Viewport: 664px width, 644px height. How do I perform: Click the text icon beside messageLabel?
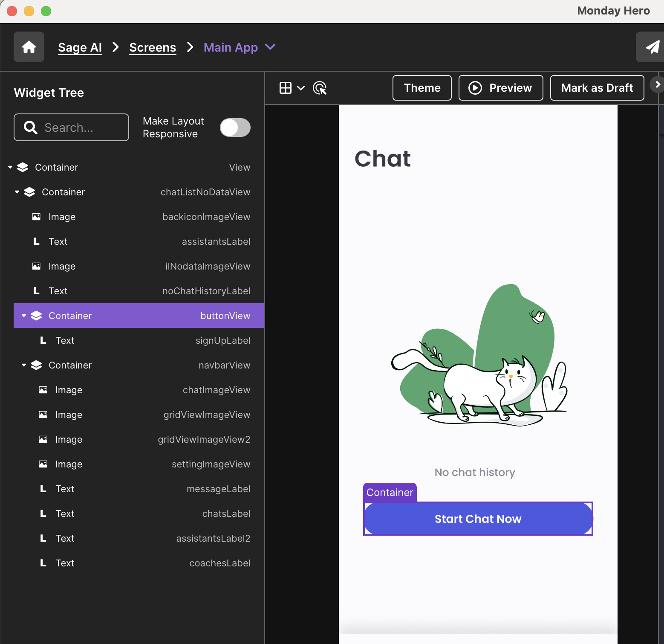click(43, 489)
